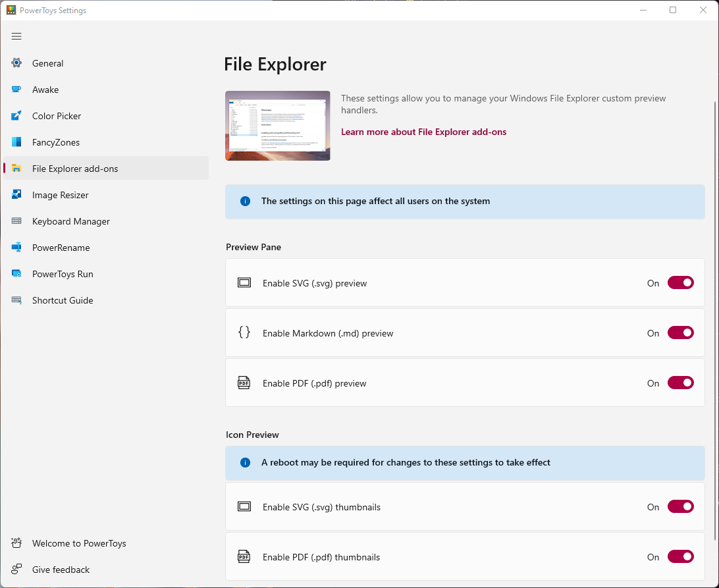
Task: Open Keyboard Manager using its icon
Action: pyautogui.click(x=16, y=221)
